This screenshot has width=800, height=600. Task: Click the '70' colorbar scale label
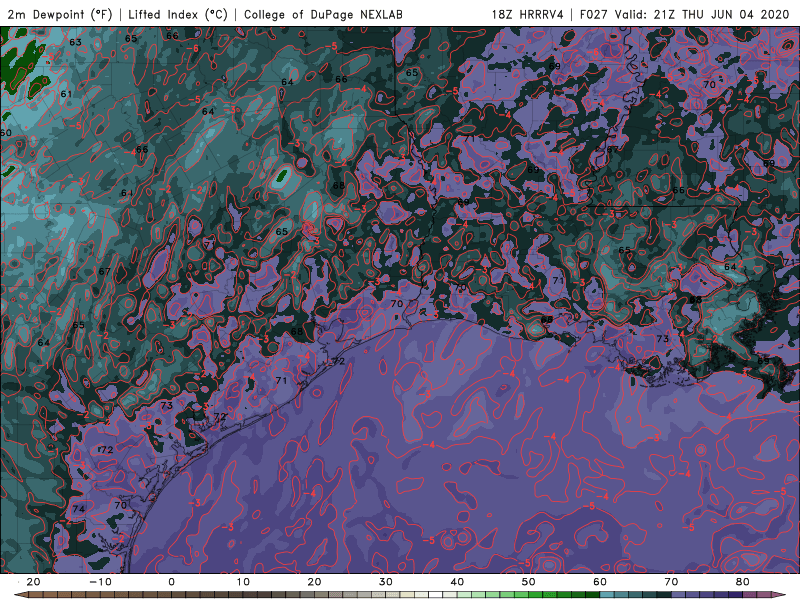(x=671, y=582)
